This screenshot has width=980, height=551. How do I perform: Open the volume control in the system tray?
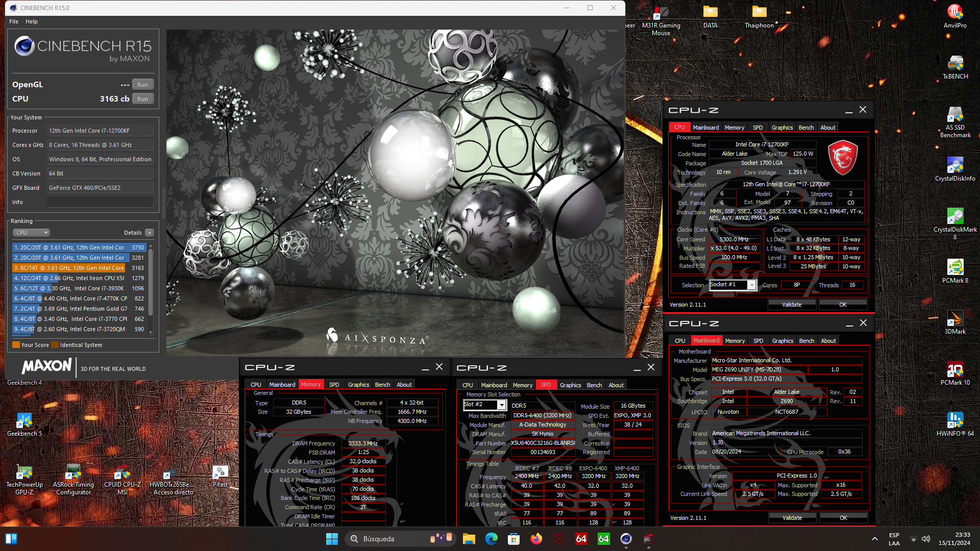[x=926, y=539]
